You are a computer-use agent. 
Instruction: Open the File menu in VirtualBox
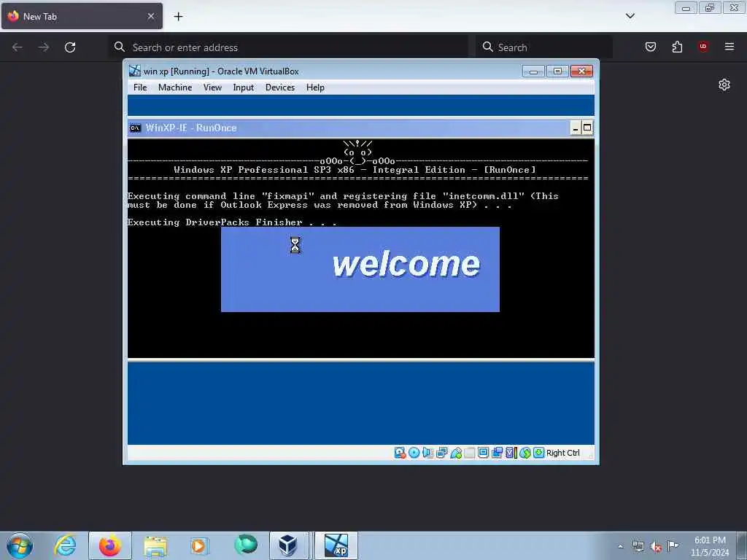click(x=140, y=87)
